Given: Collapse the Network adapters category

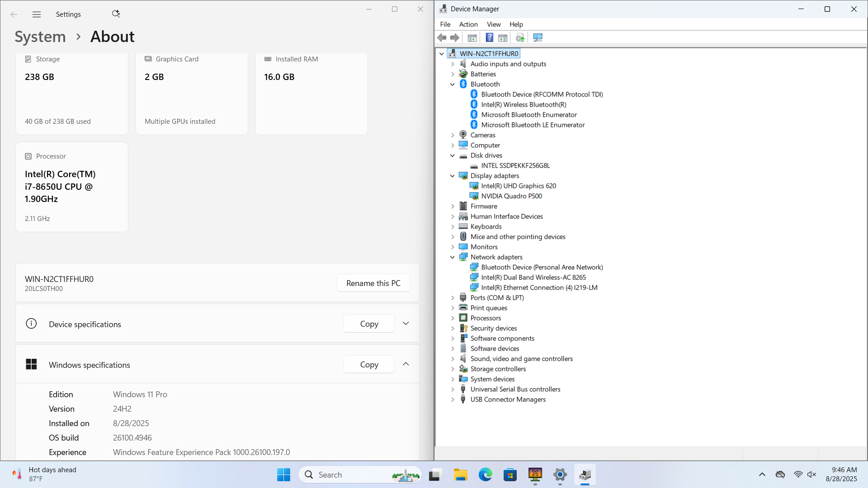Looking at the screenshot, I should [x=453, y=257].
